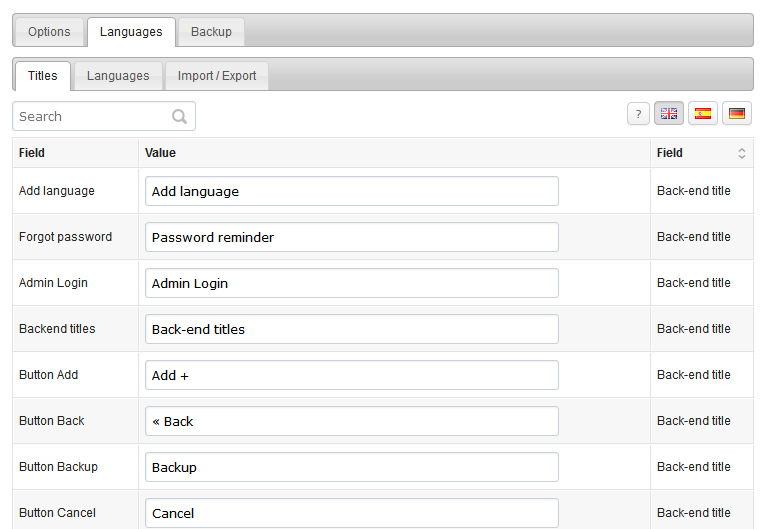The height and width of the screenshot is (529, 763).
Task: Click the search magnifier icon
Action: coord(179,116)
